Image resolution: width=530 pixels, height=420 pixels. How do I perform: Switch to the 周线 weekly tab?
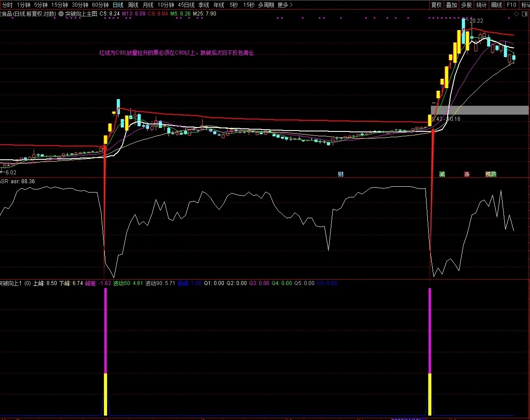[x=133, y=5]
